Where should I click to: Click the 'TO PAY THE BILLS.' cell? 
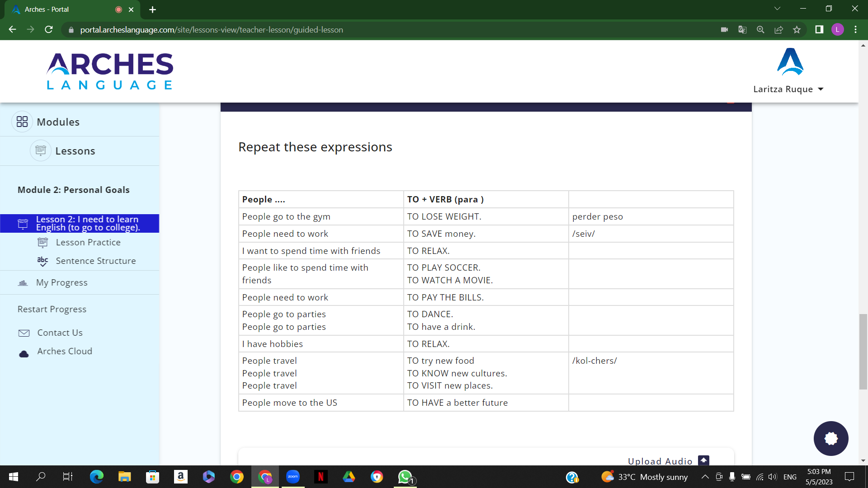[486, 297]
